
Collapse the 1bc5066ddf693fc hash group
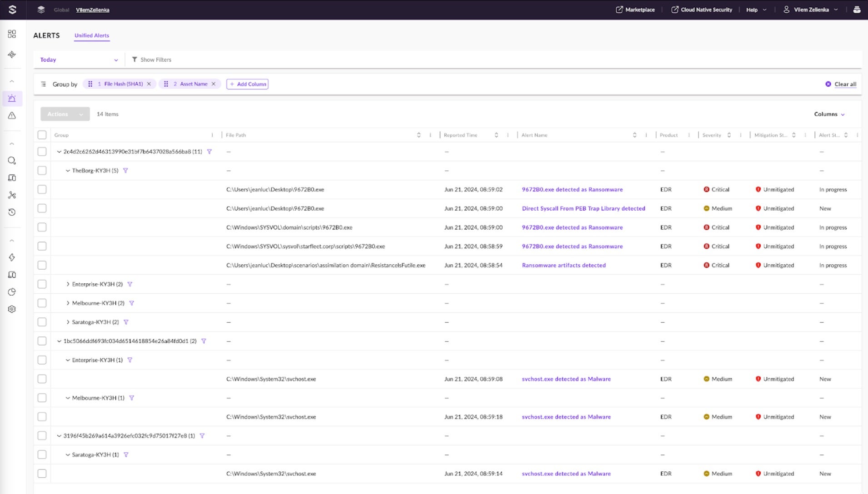click(59, 341)
